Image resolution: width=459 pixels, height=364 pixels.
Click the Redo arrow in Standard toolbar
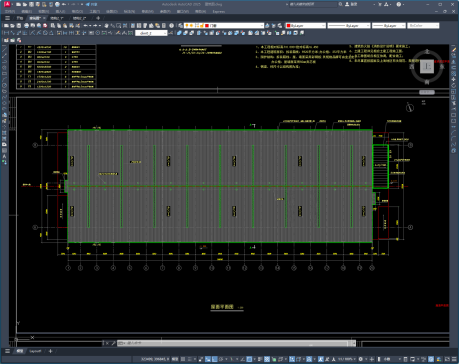point(95,26)
